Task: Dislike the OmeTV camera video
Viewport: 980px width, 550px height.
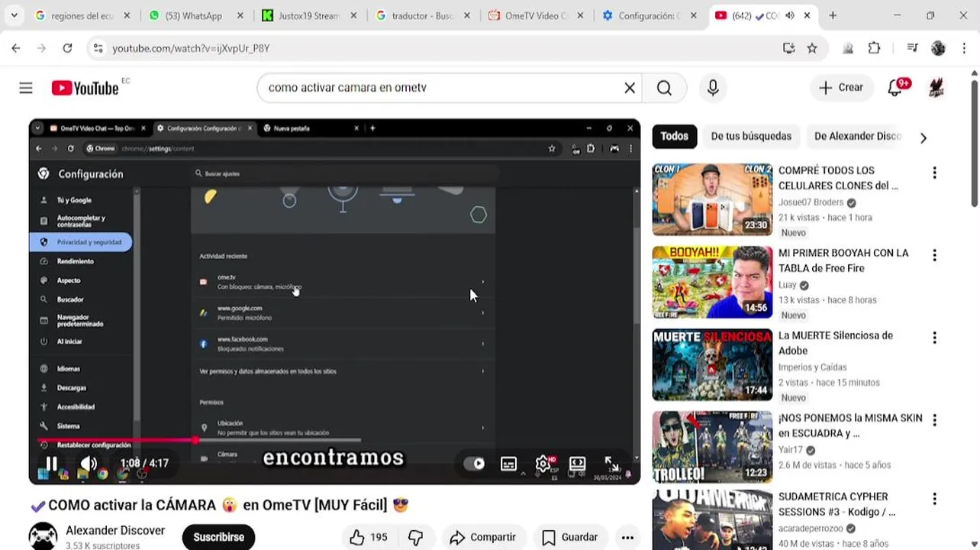Action: tap(415, 537)
